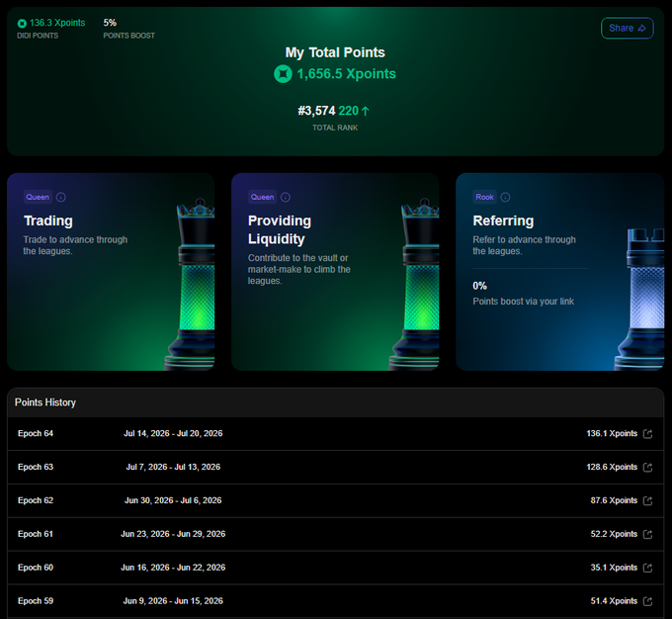Screen dimensions: 672x619
Task: Click the 87.6 Xpoints value
Action: tap(614, 500)
